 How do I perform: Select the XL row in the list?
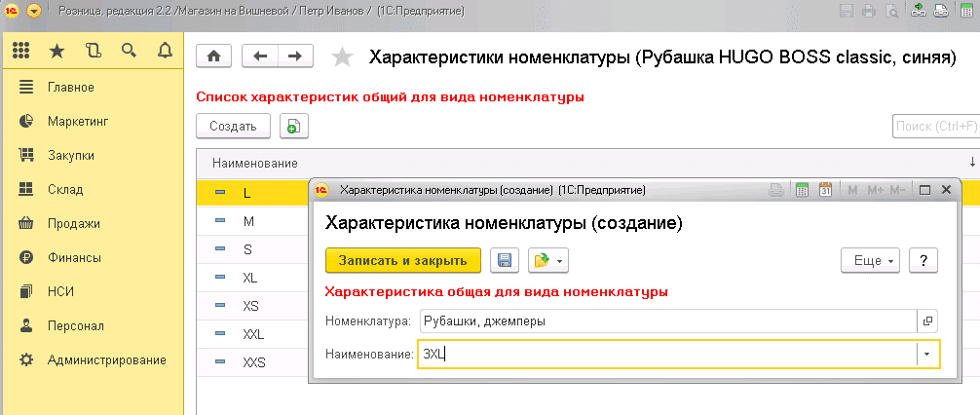coord(250,278)
